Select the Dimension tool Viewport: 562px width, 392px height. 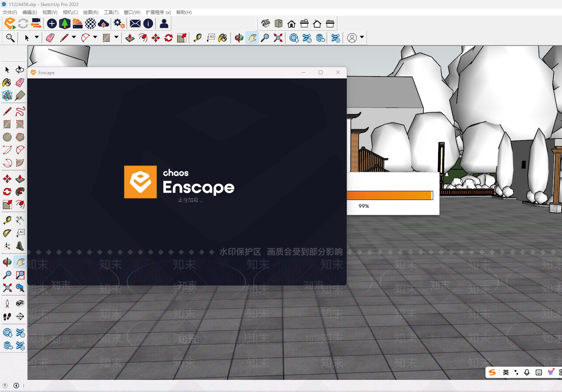20,220
